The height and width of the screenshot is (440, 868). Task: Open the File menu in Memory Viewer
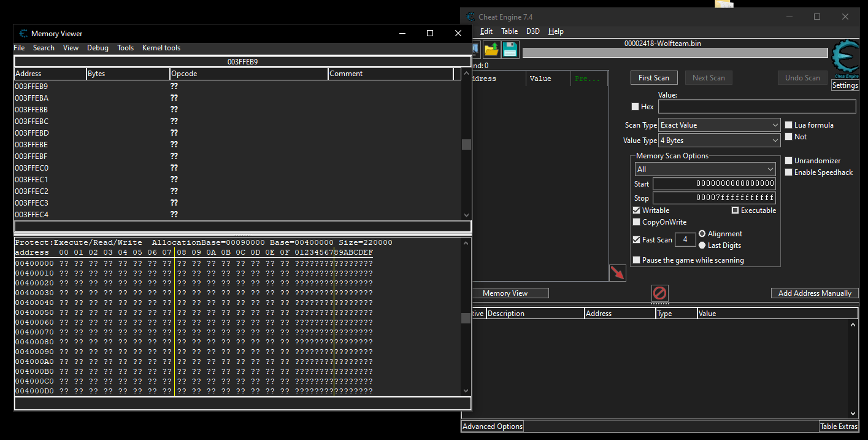(x=19, y=48)
